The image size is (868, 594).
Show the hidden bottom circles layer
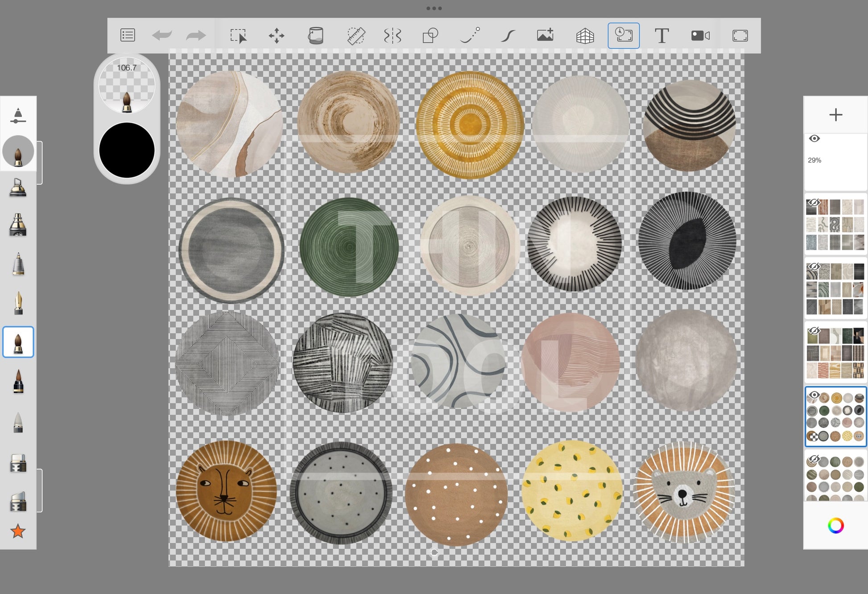tap(814, 459)
